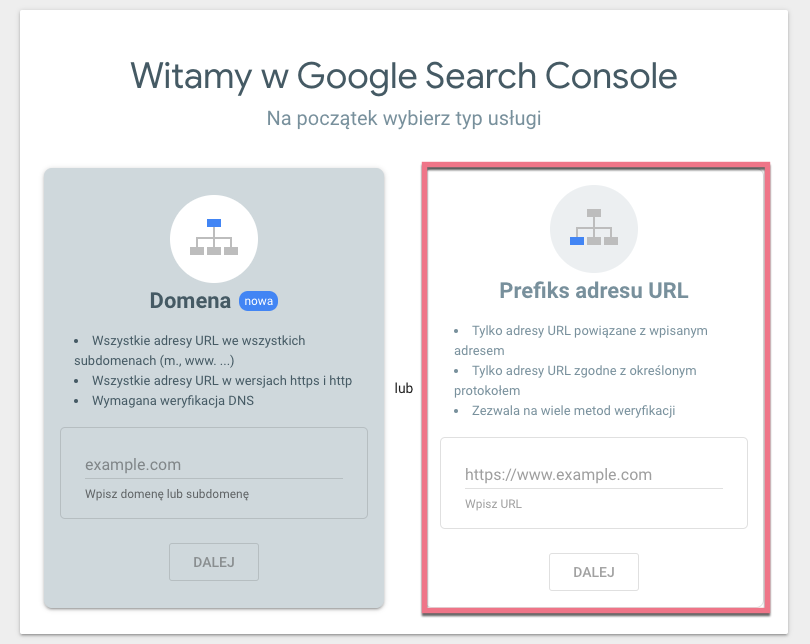Click the Domena property type icon
The height and width of the screenshot is (644, 810).
tap(214, 237)
